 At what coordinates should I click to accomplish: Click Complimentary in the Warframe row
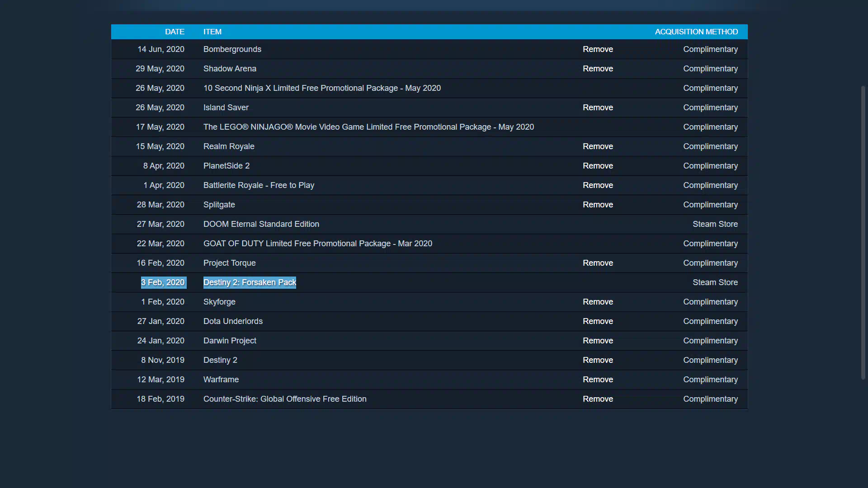(x=710, y=380)
